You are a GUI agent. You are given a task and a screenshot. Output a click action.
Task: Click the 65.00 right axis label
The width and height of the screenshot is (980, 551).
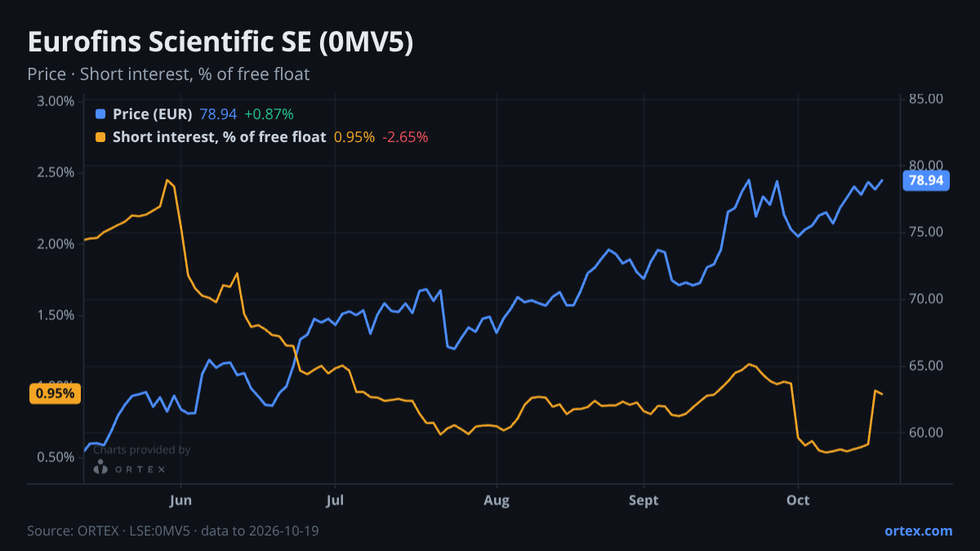(x=926, y=366)
